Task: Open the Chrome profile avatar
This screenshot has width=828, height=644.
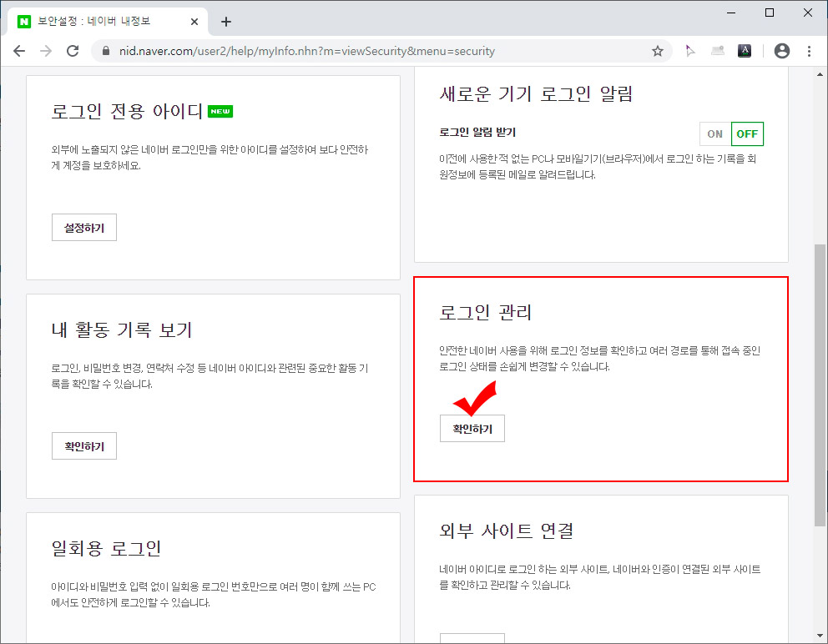Action: [781, 51]
